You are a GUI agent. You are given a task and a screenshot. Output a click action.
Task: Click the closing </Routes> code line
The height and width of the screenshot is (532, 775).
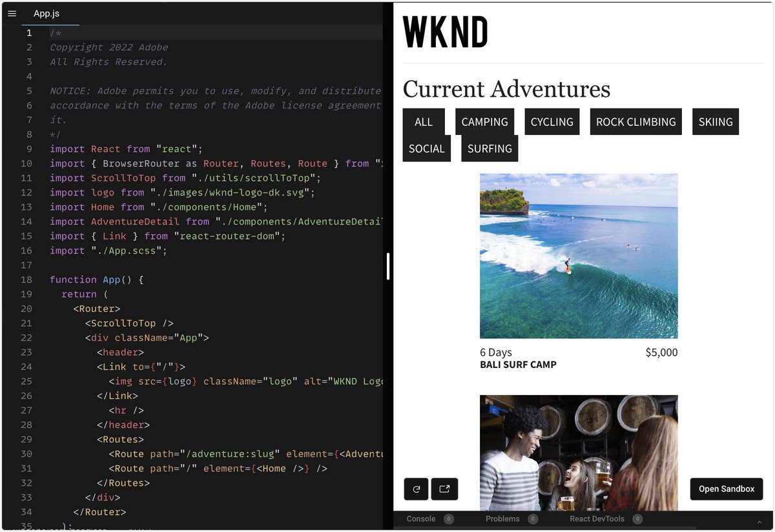[x=123, y=483]
